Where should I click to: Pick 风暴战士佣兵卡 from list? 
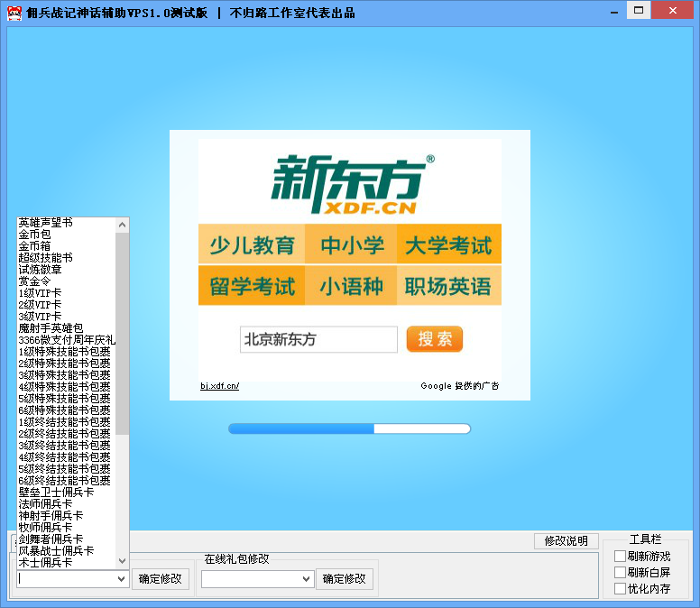pos(66,551)
